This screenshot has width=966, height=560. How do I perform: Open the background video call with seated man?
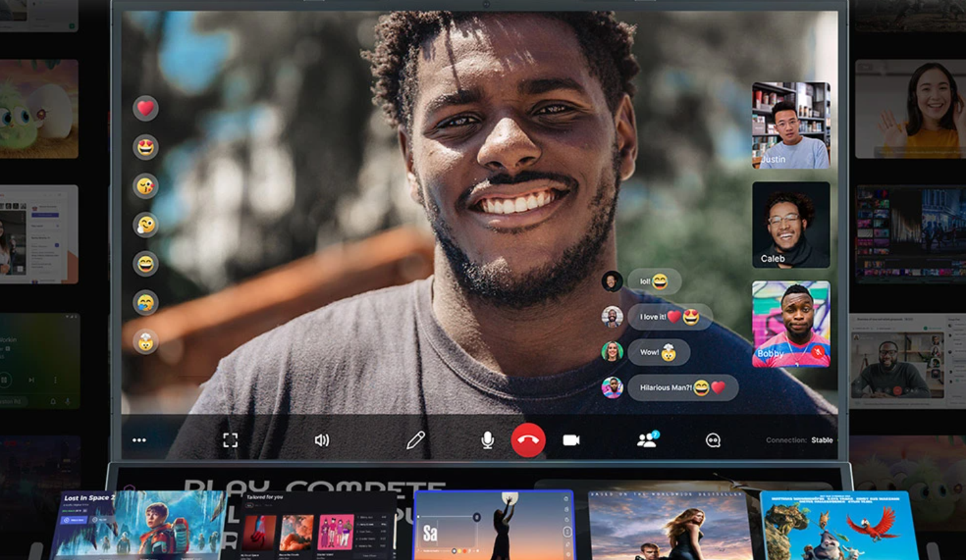tap(907, 360)
